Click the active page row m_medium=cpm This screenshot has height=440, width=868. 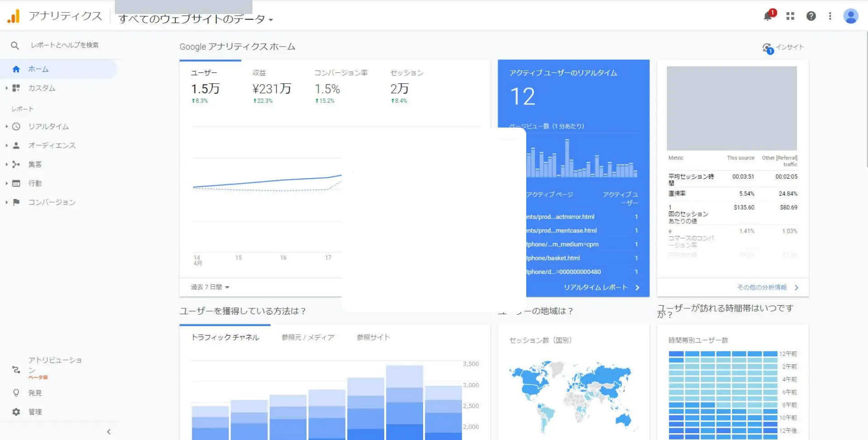click(x=582, y=245)
